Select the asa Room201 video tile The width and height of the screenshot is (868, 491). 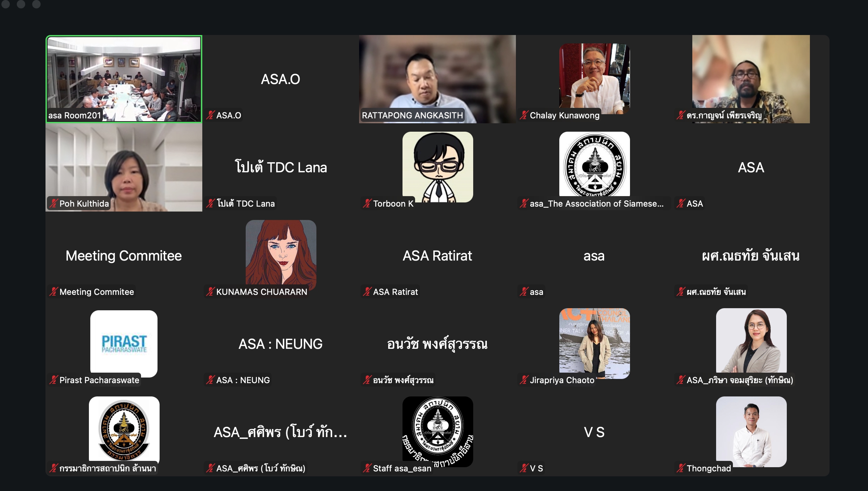tap(124, 79)
